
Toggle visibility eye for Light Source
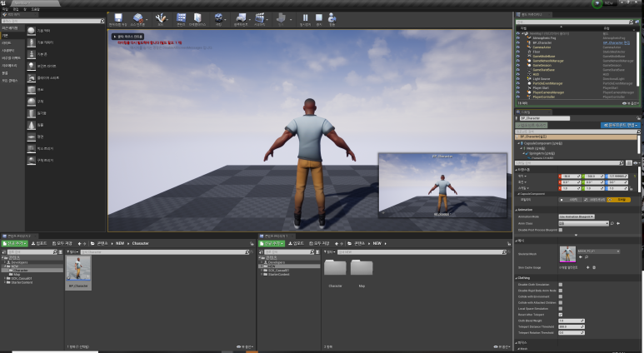[x=518, y=79]
